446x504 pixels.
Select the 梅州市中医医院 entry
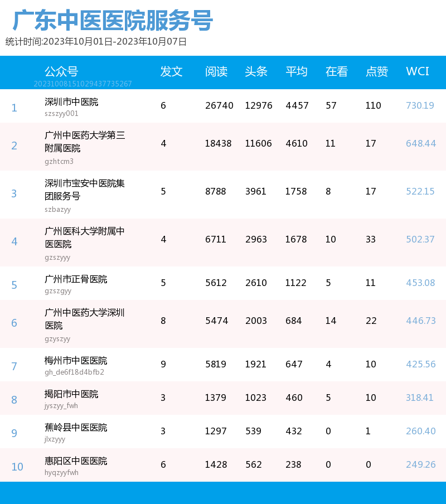coord(76,360)
